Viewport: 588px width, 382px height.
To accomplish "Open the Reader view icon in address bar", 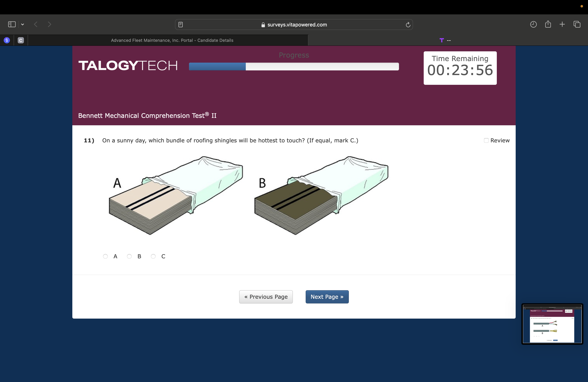I will coord(181,25).
